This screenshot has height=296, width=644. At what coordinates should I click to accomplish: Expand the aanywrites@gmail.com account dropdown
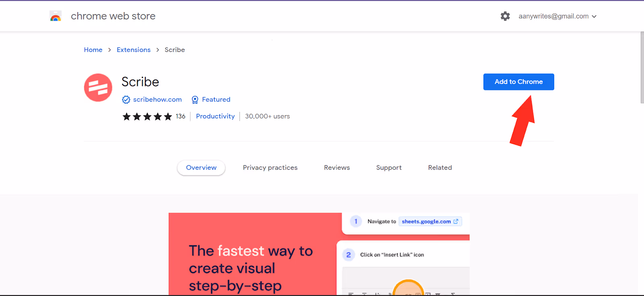coord(557,16)
